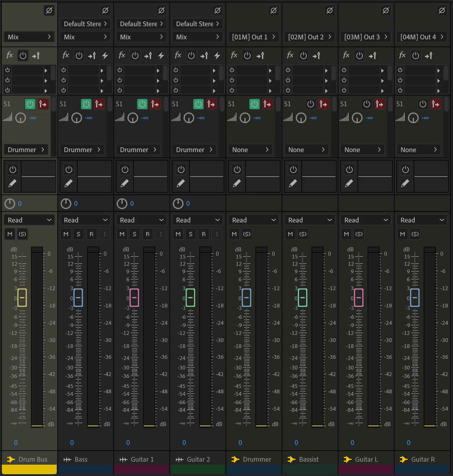Select the Drummer bus track name
This screenshot has width=453, height=476.
257,460
